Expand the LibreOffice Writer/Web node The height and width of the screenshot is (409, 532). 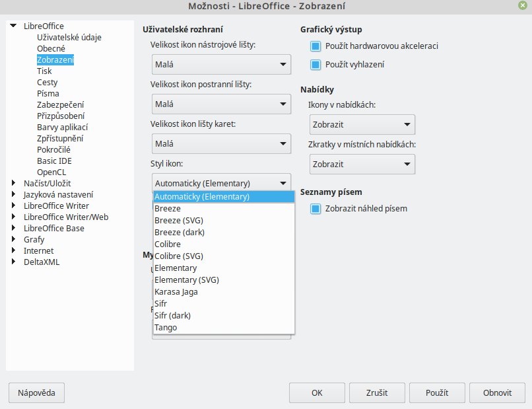point(13,216)
